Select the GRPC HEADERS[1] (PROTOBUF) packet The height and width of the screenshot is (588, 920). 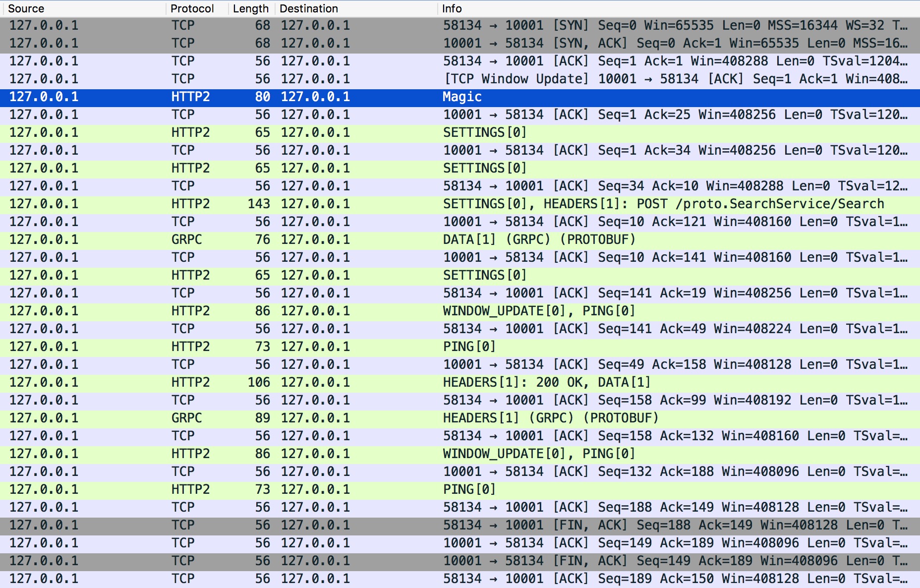tap(550, 418)
